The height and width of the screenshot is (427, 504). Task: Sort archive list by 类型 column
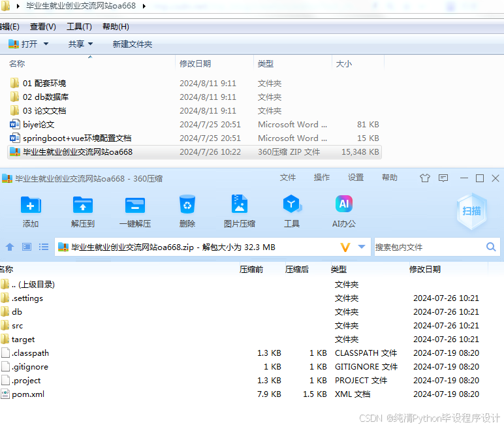[x=339, y=270]
